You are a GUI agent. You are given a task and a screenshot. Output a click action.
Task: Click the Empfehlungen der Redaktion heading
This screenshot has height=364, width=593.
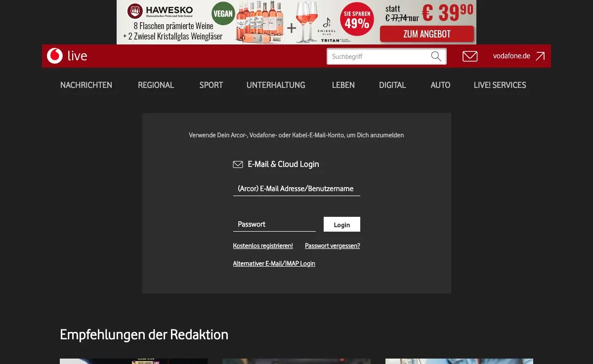coord(144,334)
